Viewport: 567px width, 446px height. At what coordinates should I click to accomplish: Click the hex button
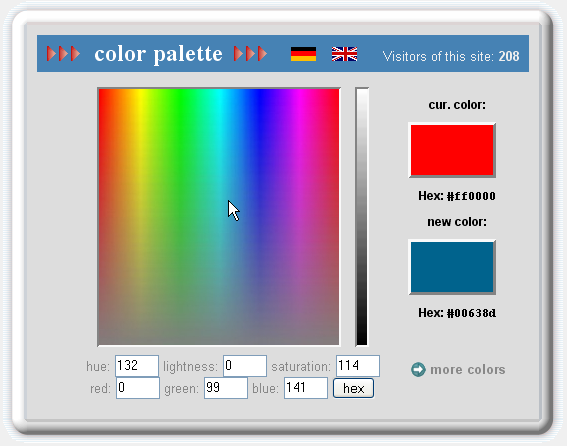tap(353, 388)
